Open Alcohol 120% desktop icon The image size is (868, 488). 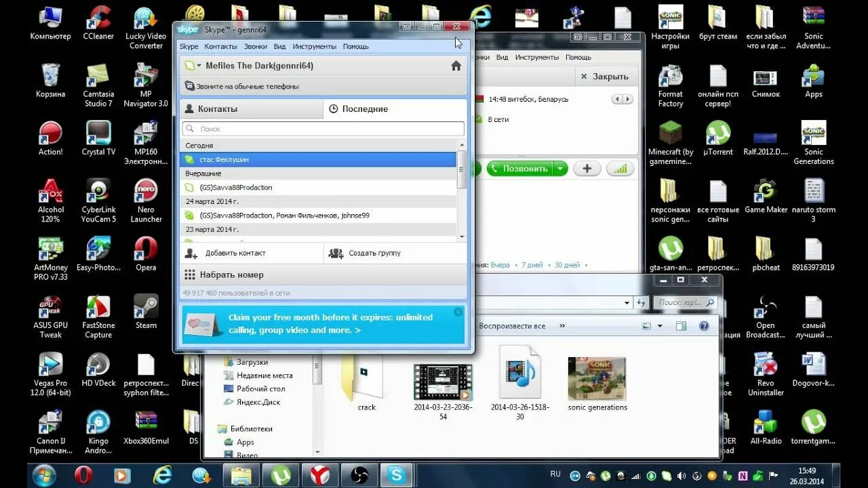click(51, 201)
